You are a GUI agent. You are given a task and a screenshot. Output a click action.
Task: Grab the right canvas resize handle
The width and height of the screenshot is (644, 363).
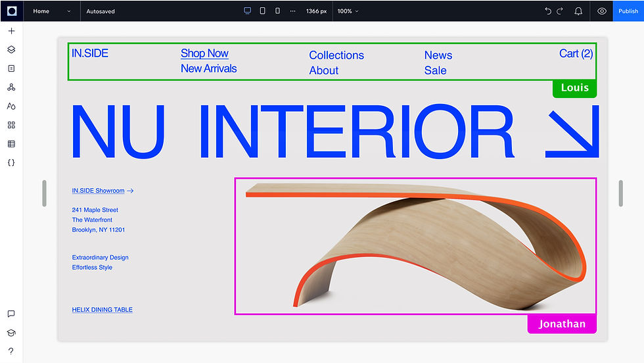point(621,193)
